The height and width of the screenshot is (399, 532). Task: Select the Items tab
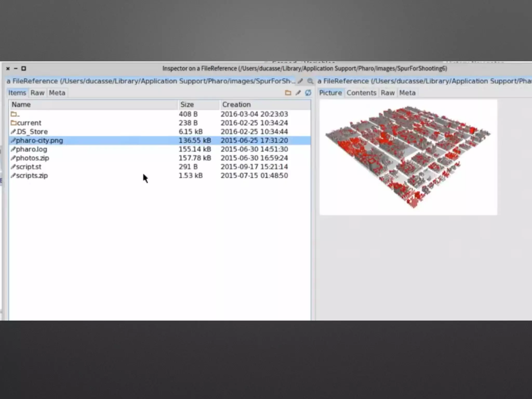tap(17, 93)
